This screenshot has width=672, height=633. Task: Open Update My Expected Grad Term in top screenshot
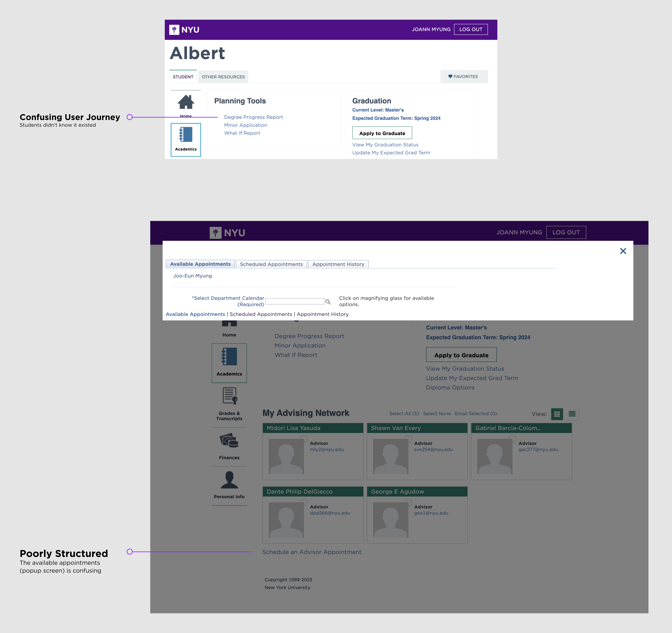(391, 153)
